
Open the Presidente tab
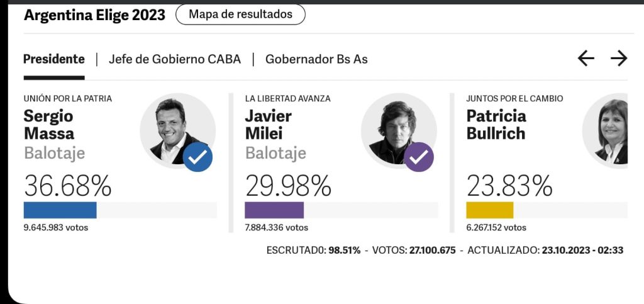(x=53, y=59)
